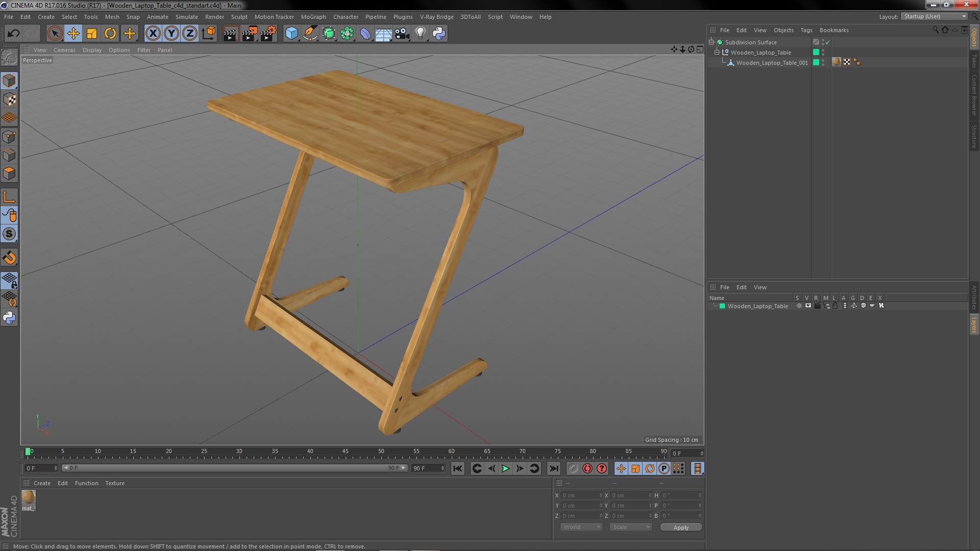
Task: Switch to Edges mode
Action: coord(9,155)
